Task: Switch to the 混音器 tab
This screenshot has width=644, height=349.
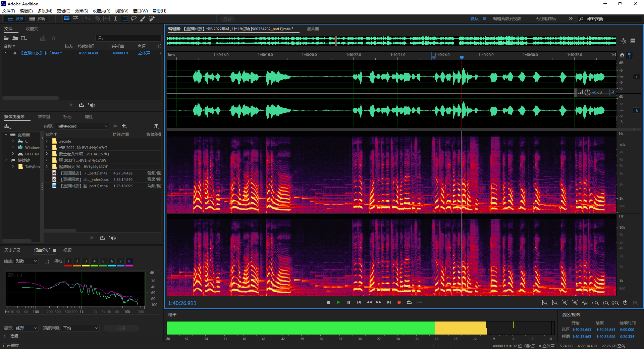Action: 313,29
